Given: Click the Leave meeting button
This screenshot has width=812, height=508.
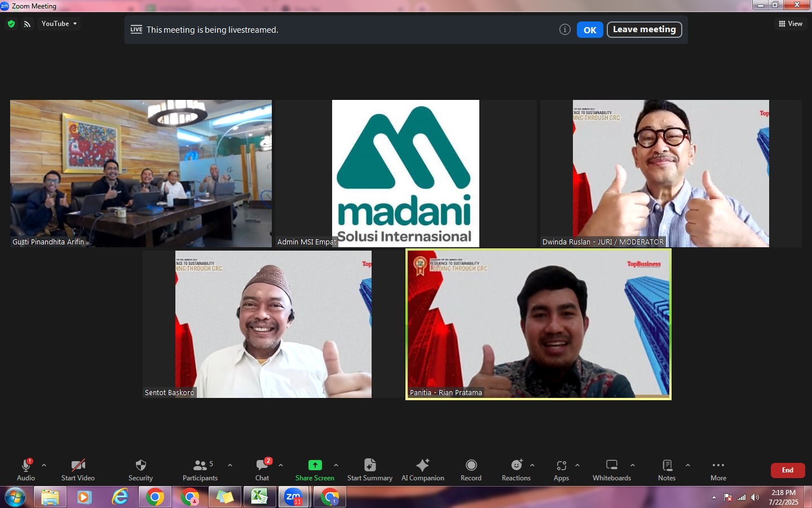Looking at the screenshot, I should coord(644,29).
